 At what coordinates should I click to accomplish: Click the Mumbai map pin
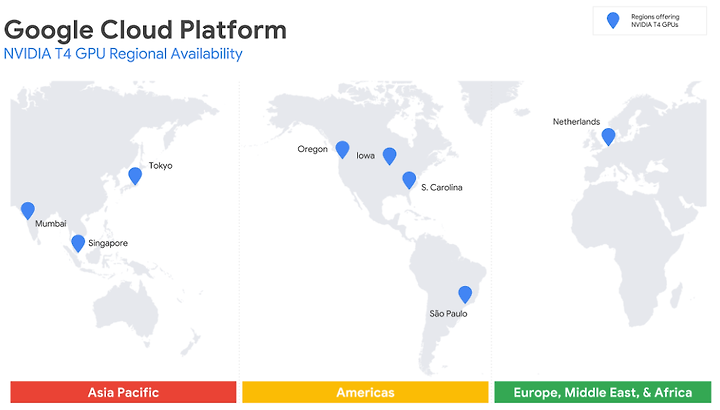(28, 210)
